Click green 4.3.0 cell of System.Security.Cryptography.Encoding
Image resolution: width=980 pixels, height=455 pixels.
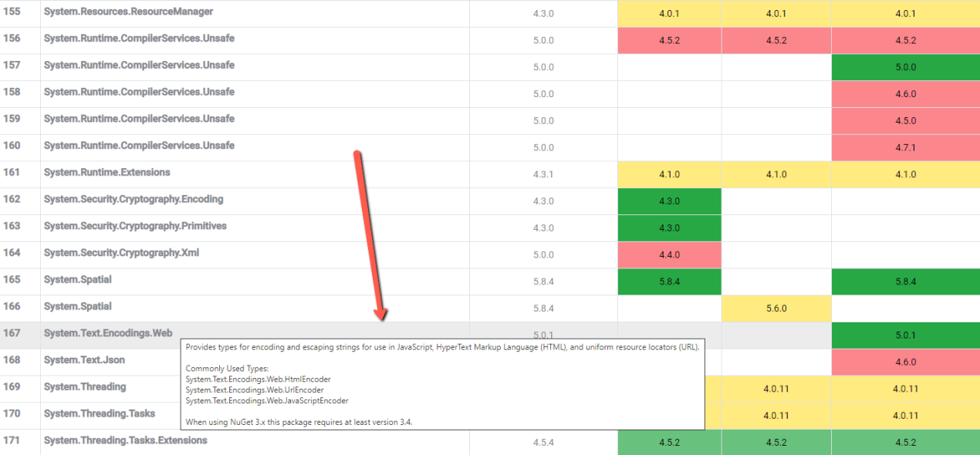(x=670, y=201)
